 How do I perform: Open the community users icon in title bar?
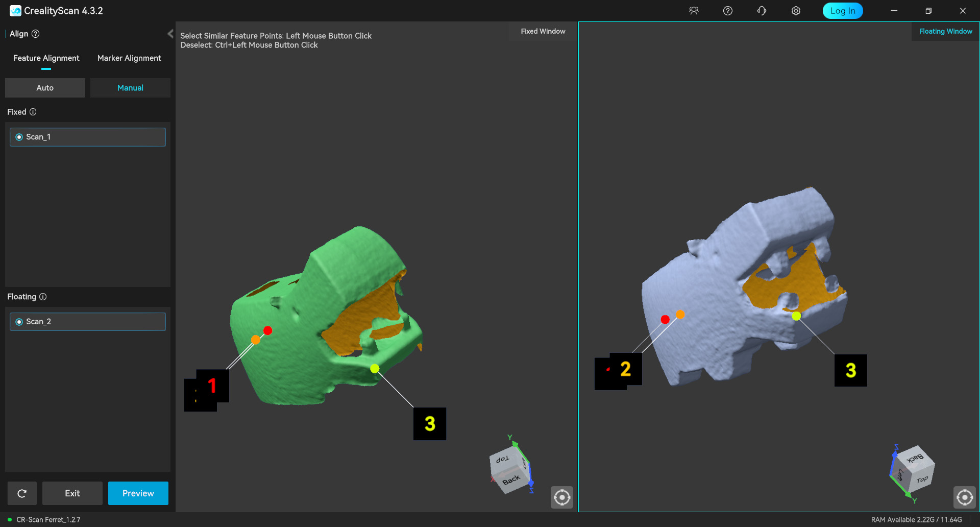694,11
